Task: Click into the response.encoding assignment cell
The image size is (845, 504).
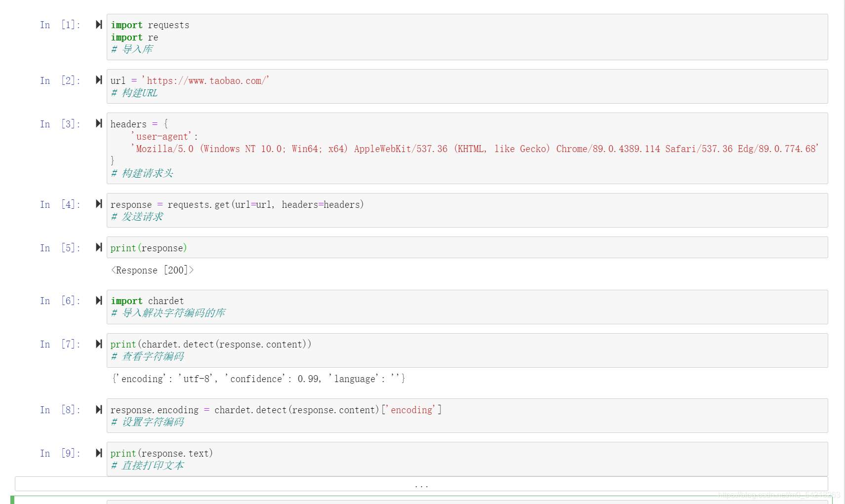Action: point(467,416)
